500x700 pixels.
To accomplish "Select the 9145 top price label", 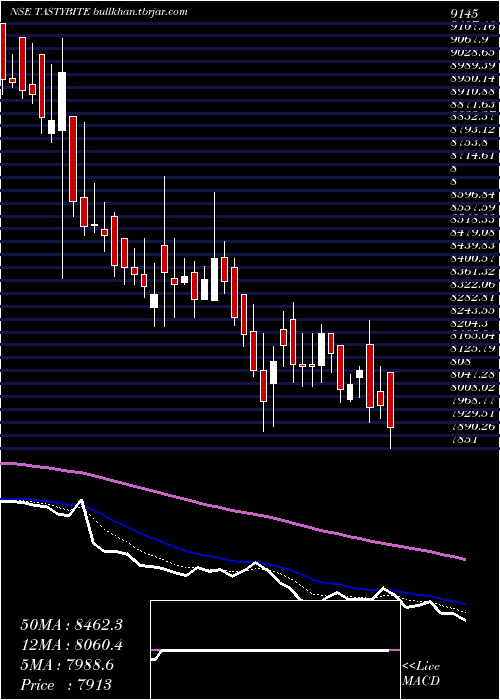I will point(464,14).
